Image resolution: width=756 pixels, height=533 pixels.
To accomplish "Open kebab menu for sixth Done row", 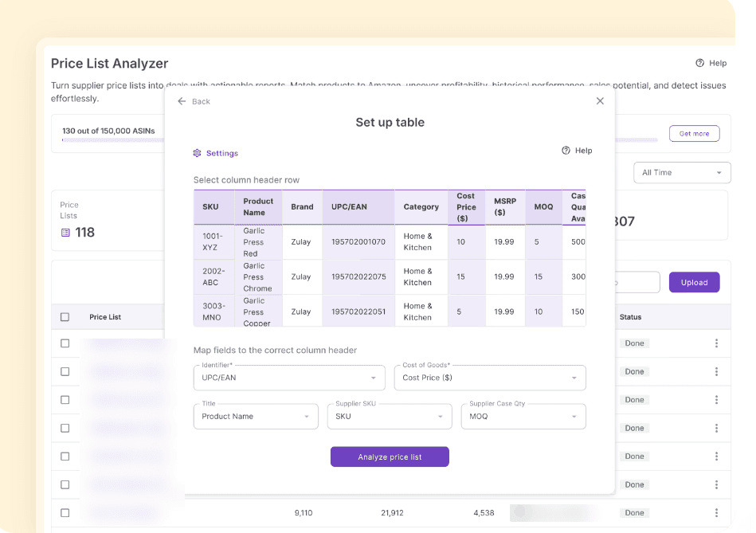I will [716, 484].
